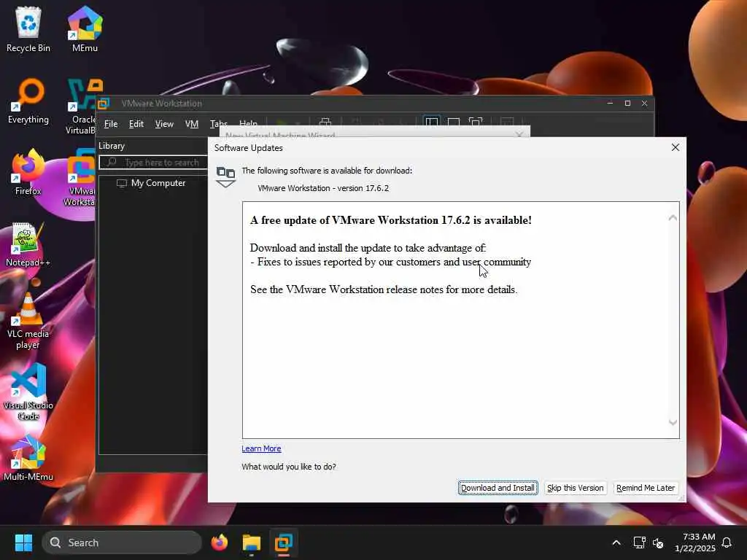Select the Visual Studio Code desktop icon
Screen dimensions: 747x560
28,392
